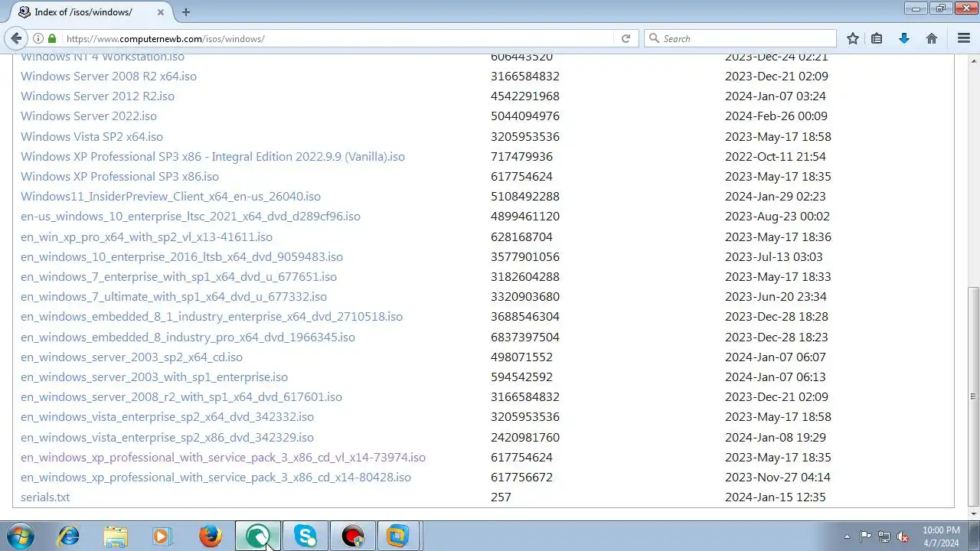Screen dimensions: 980x551
Task: Click en_windows_embedded_8_industry_pro iso
Action: click(x=188, y=337)
